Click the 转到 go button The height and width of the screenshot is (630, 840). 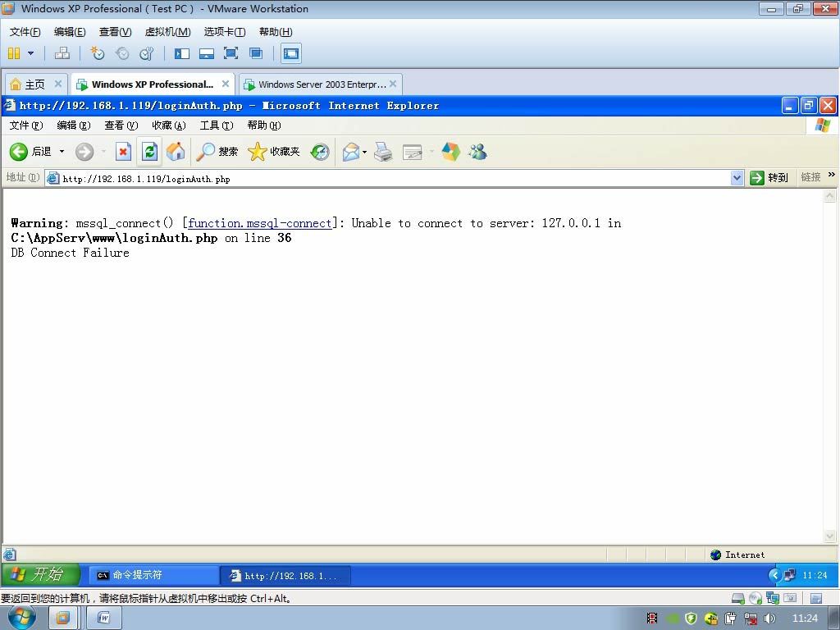769,178
